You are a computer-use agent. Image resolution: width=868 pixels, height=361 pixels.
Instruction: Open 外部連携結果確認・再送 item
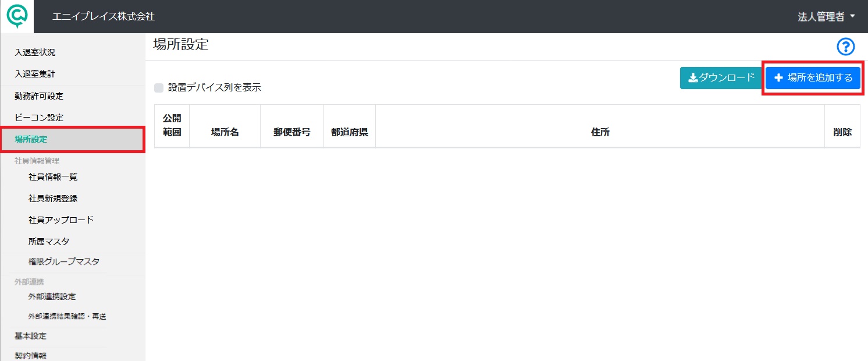click(67, 317)
